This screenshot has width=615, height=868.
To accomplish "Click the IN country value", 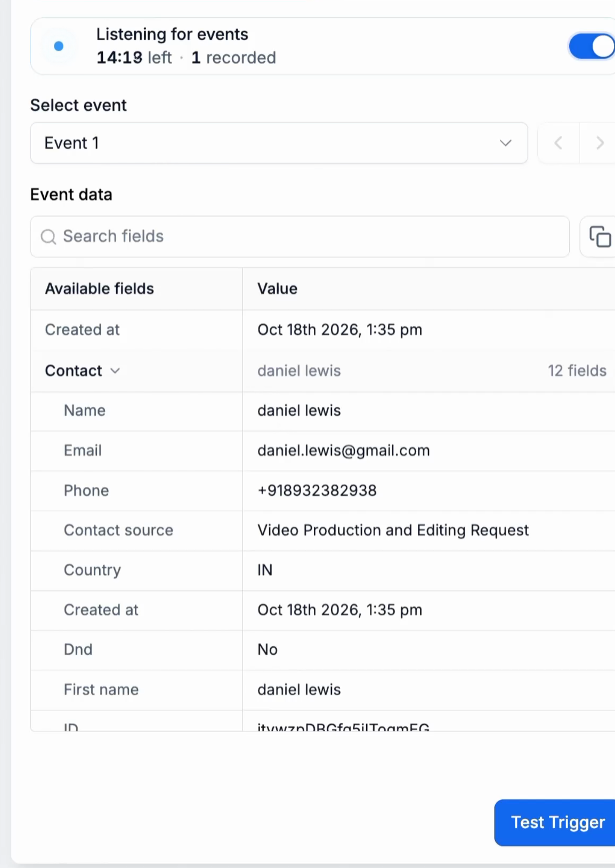I will (265, 570).
